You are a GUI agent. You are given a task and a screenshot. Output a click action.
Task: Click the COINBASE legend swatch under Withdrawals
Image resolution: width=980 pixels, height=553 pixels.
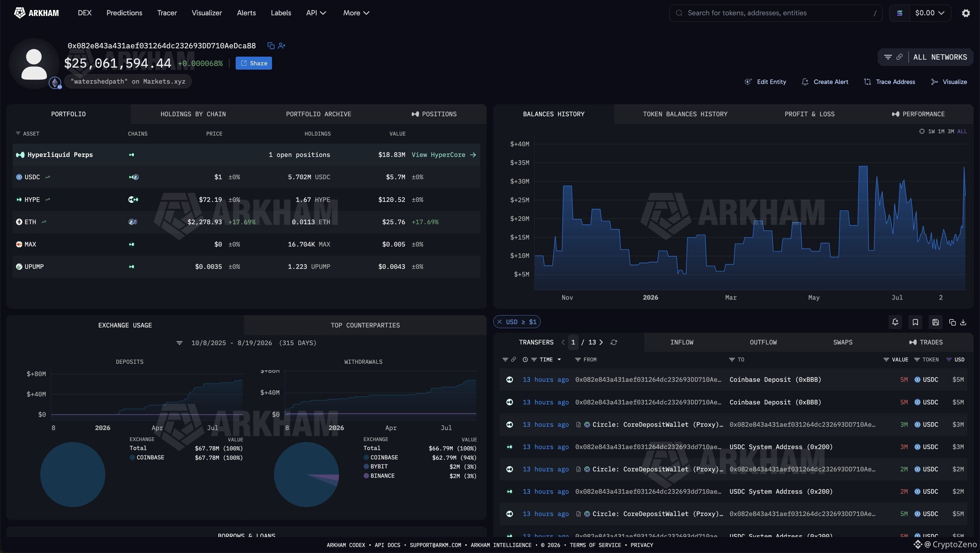click(x=366, y=457)
